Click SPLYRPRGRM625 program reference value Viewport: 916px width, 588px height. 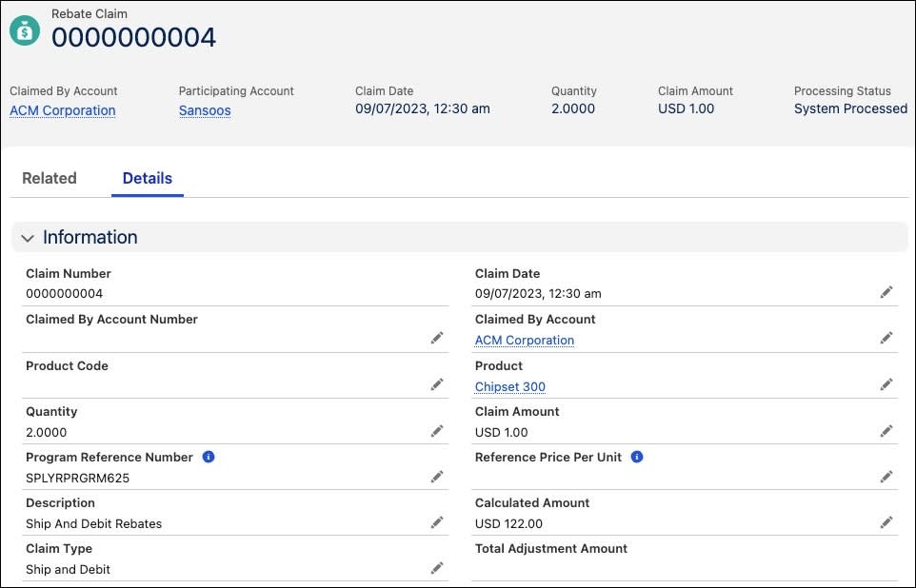(78, 479)
